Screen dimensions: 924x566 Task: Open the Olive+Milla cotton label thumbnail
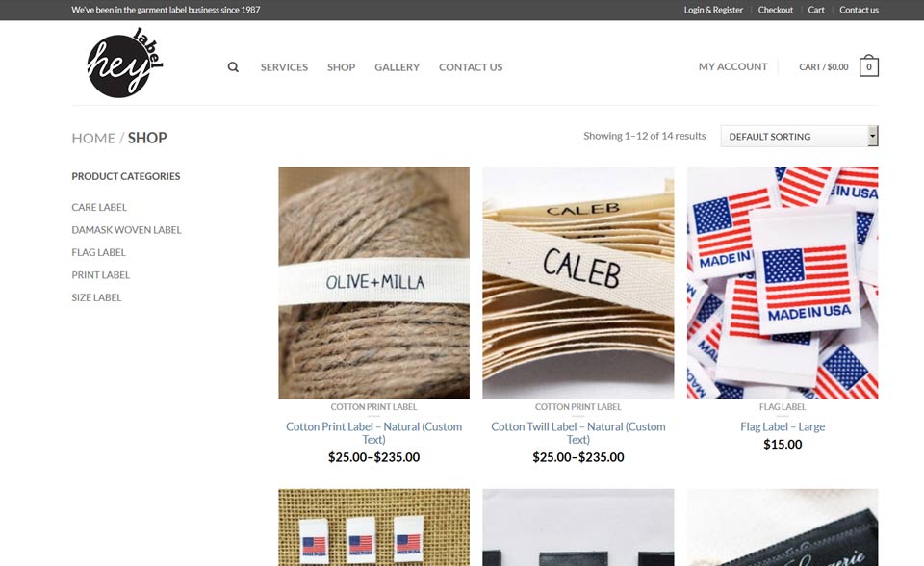(373, 282)
